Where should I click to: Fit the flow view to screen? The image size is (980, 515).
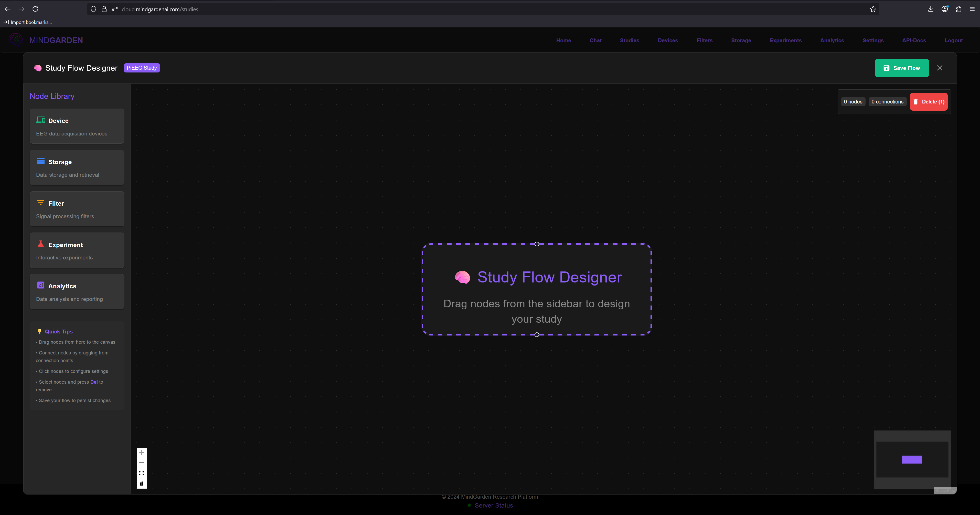(142, 473)
